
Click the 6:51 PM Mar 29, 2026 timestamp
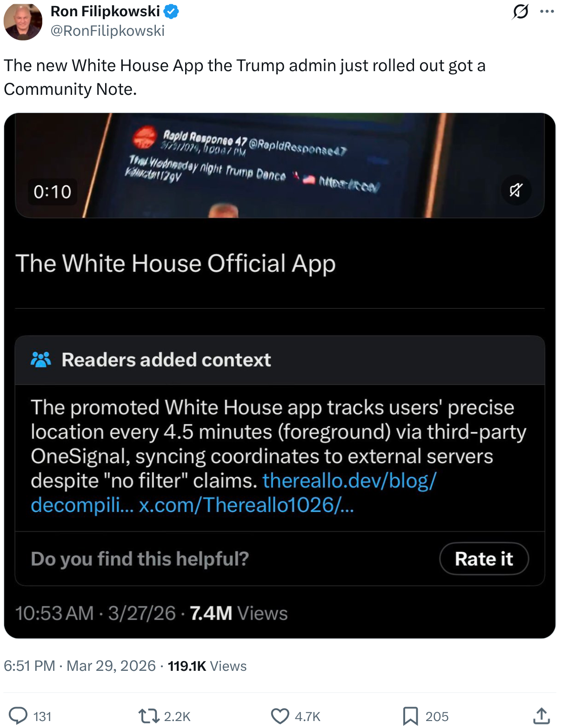click(x=80, y=666)
